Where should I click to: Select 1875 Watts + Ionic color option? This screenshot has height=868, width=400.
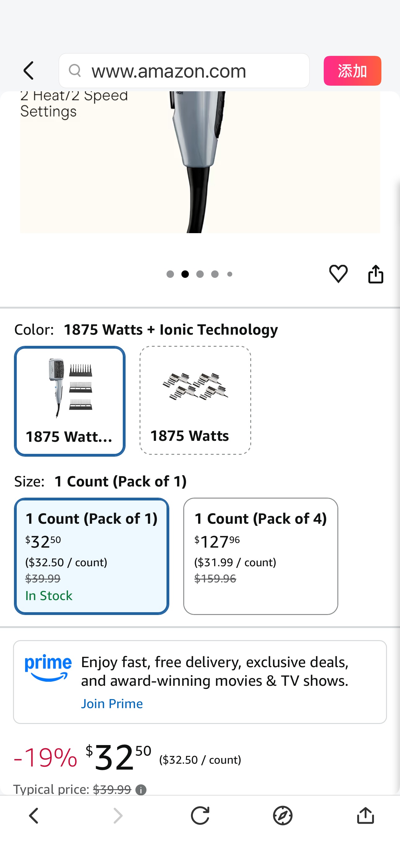[x=70, y=401]
